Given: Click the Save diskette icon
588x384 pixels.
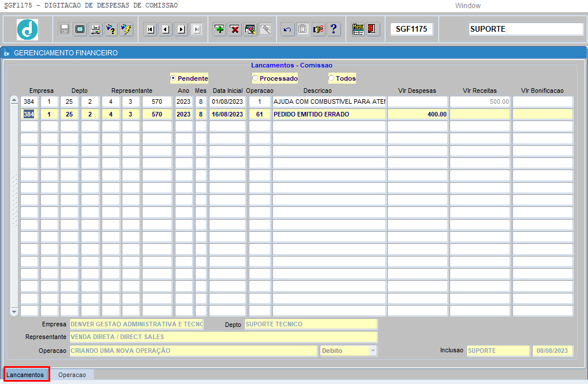Looking at the screenshot, I should 65,29.
